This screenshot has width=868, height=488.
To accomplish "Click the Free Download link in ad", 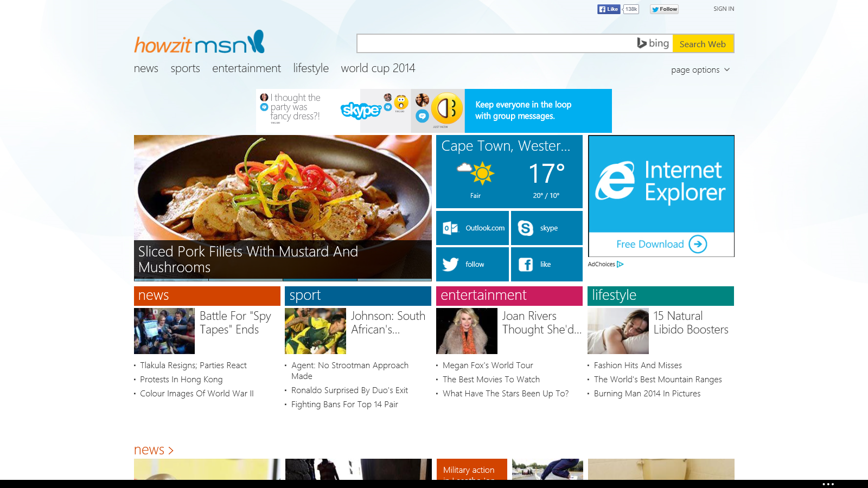I will (650, 245).
